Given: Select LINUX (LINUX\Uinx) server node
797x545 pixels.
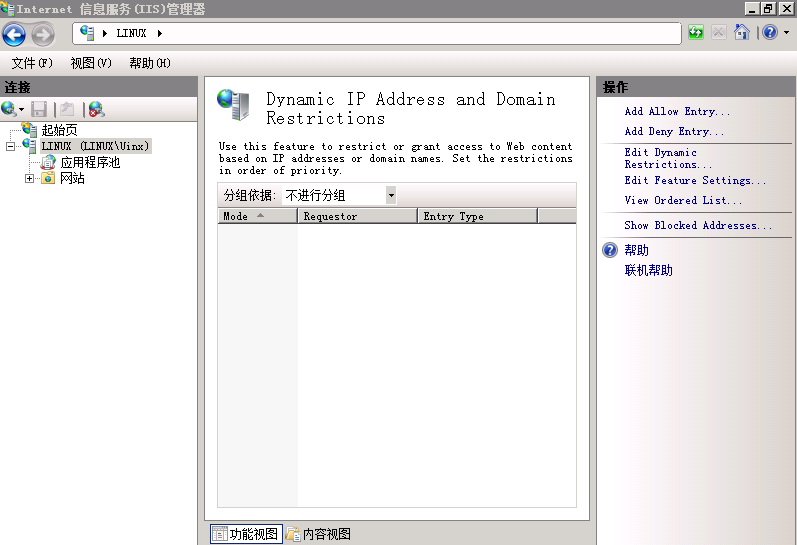Looking at the screenshot, I should (x=95, y=146).
